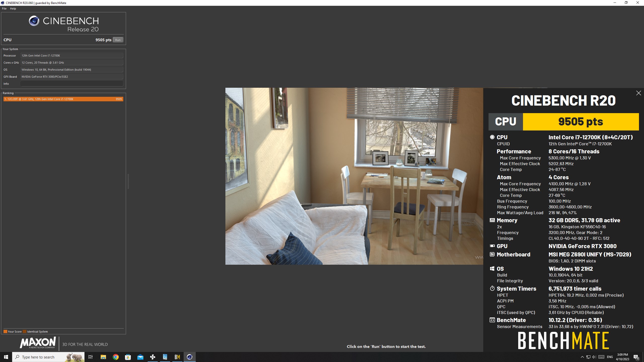This screenshot has width=644, height=362.
Task: Click 'MSI MEG Z690I UNIFY (MS-7D29)' text
Action: tap(590, 254)
